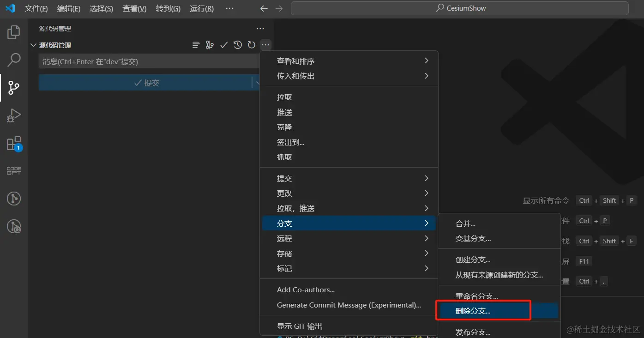
Task: Select 创建分支... in the branch submenu
Action: (499, 260)
